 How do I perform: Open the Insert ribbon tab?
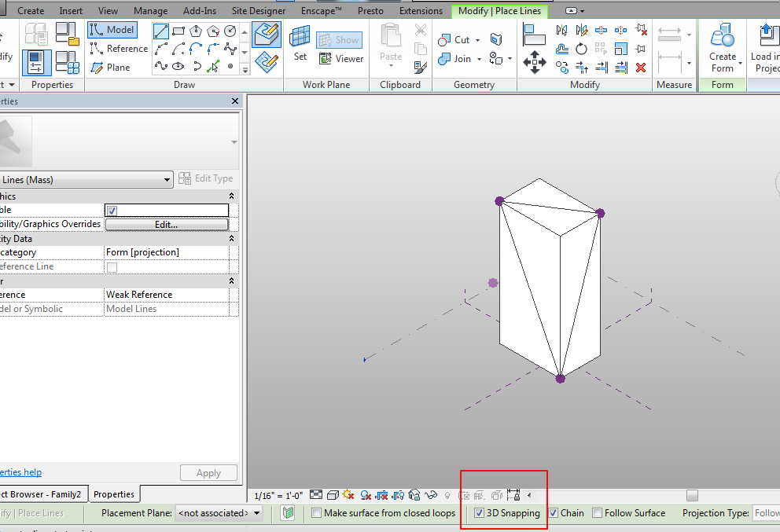tap(71, 11)
